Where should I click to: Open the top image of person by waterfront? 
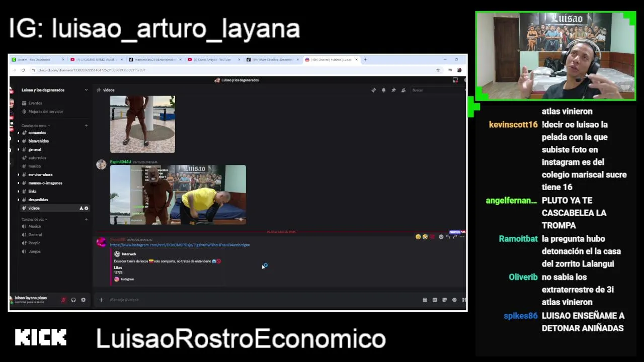click(142, 124)
